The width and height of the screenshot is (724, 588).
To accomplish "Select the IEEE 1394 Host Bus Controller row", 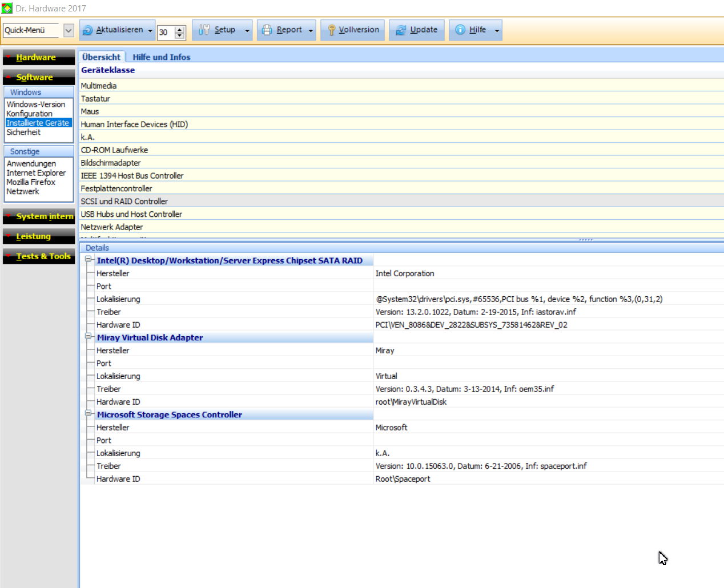I will click(x=401, y=176).
